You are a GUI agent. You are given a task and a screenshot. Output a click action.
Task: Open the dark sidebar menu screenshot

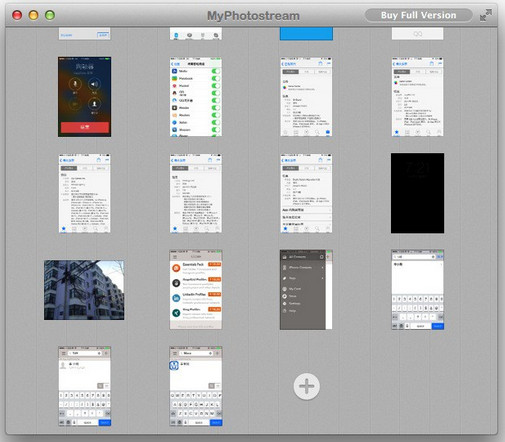[306, 290]
